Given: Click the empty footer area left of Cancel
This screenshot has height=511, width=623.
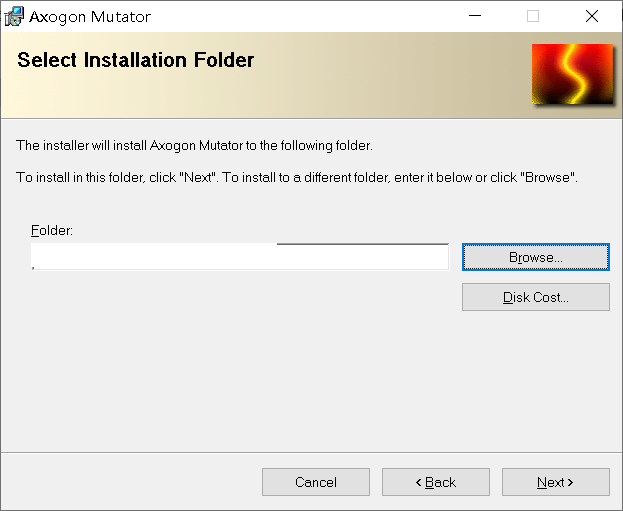Looking at the screenshot, I should [x=131, y=482].
